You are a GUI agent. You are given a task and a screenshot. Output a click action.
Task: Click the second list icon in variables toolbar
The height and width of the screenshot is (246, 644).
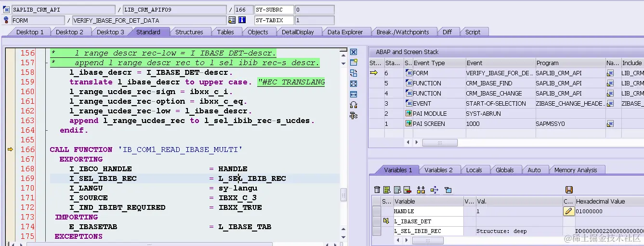coord(397,190)
